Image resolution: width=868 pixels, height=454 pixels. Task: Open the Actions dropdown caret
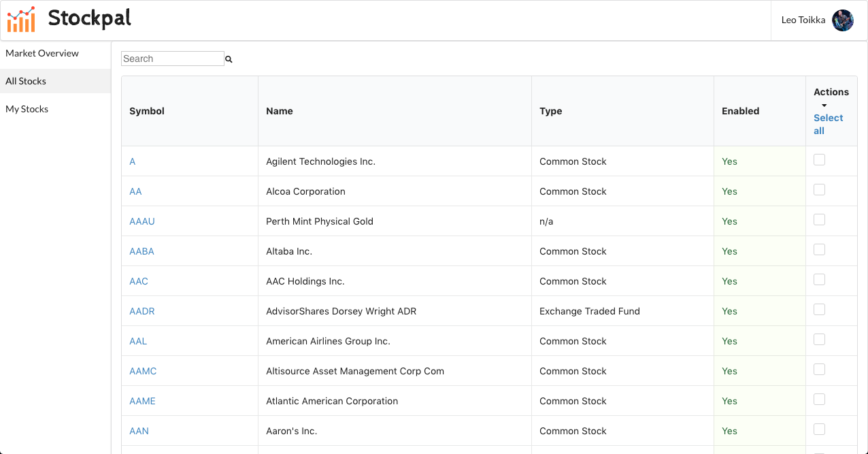tap(824, 106)
